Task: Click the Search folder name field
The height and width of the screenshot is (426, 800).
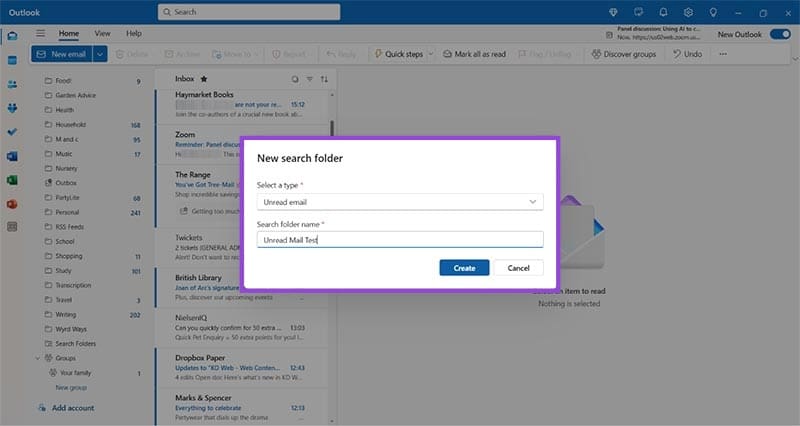Action: coord(400,240)
